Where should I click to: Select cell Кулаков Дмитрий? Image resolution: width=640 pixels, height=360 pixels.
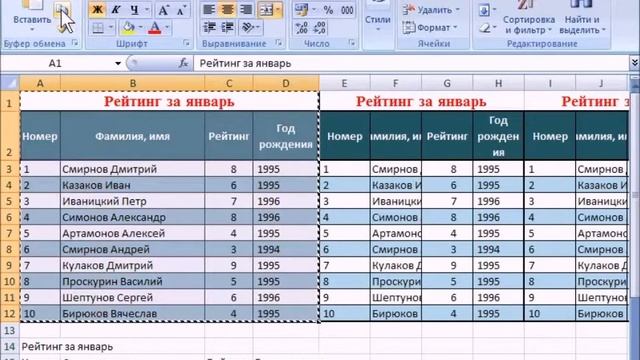click(133, 265)
